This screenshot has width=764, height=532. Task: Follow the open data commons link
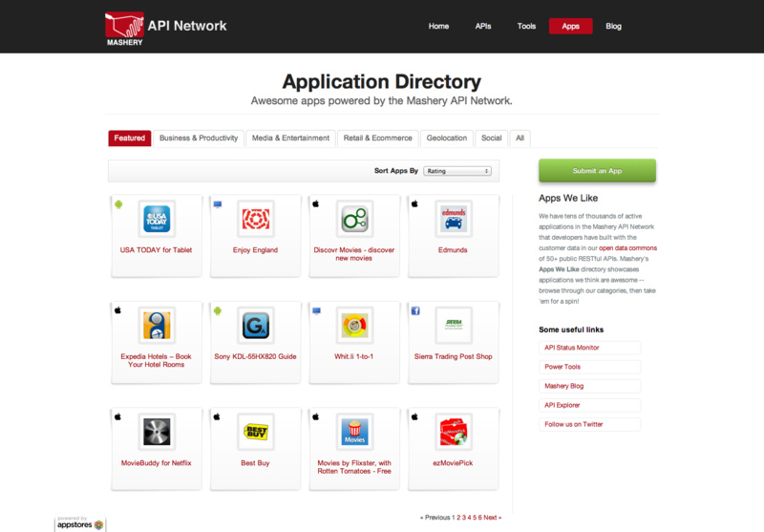pyautogui.click(x=627, y=248)
